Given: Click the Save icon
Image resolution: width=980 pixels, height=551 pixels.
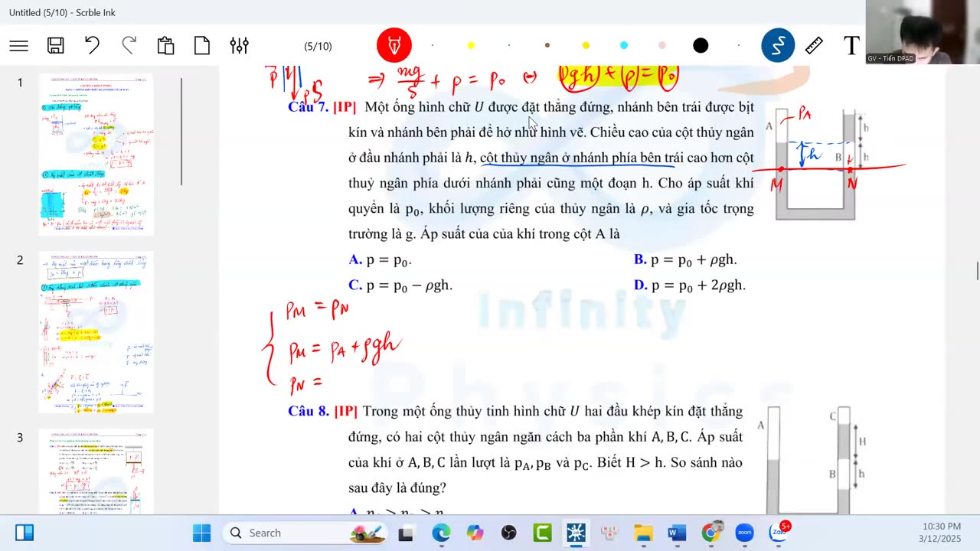Looking at the screenshot, I should pyautogui.click(x=56, y=46).
